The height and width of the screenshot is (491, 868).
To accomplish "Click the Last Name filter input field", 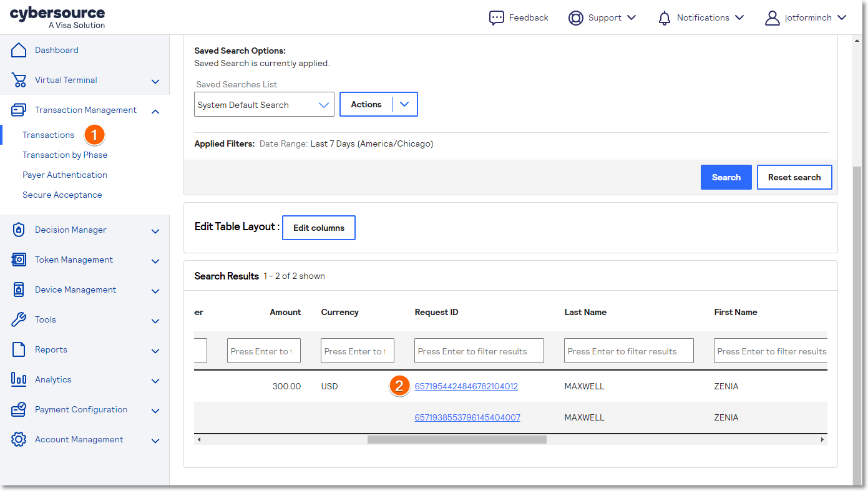I will click(x=628, y=351).
